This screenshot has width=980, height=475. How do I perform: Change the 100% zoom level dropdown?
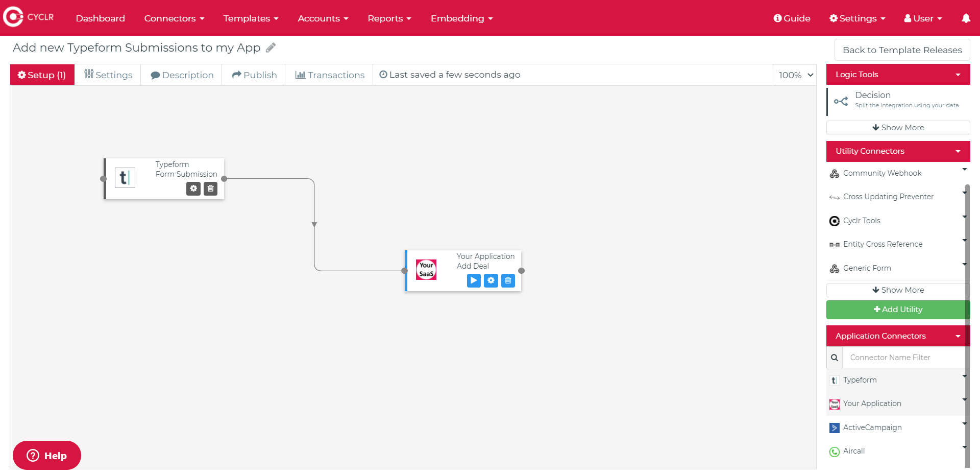click(795, 75)
